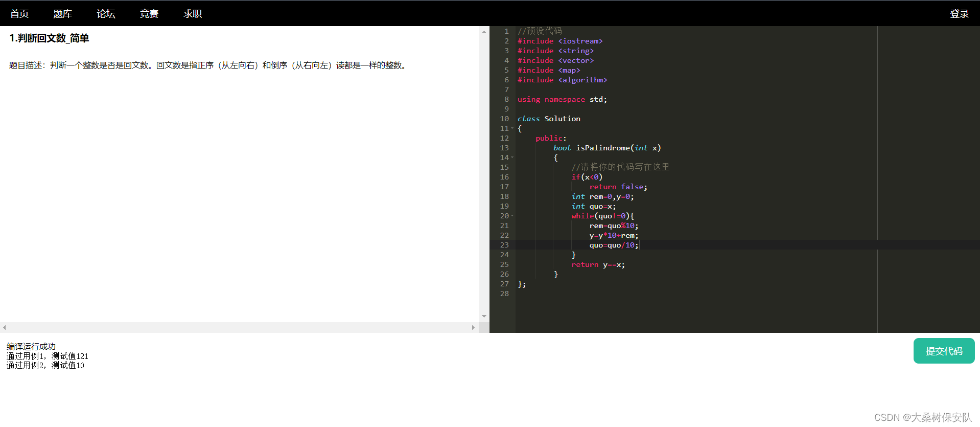Place cursor on '#include <map>' line
The height and width of the screenshot is (427, 980).
coord(549,70)
